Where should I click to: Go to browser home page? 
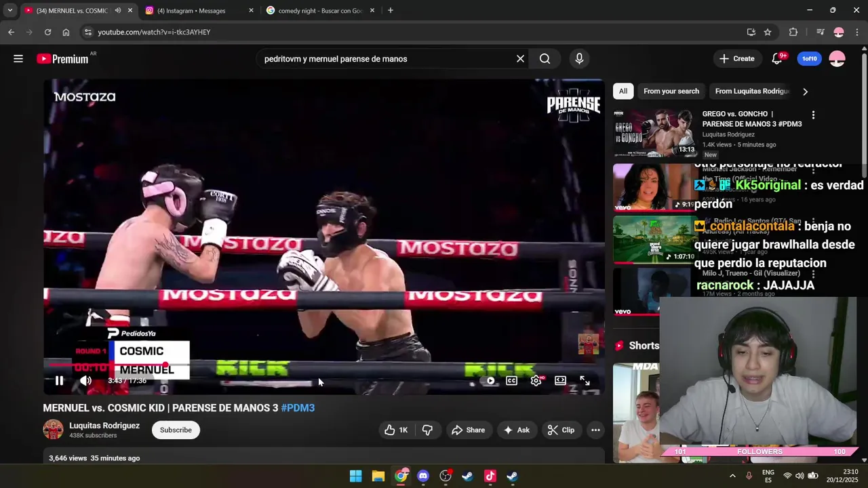click(66, 32)
